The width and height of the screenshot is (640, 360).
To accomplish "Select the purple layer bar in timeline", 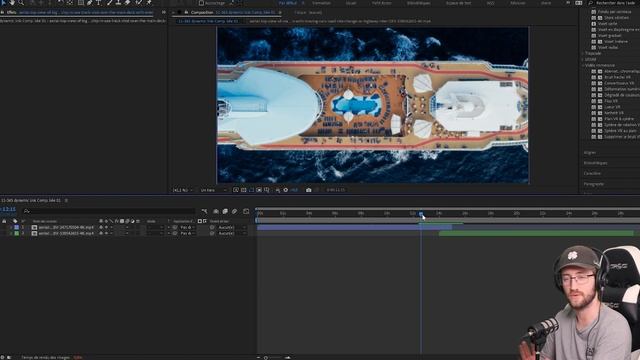I will (354, 227).
